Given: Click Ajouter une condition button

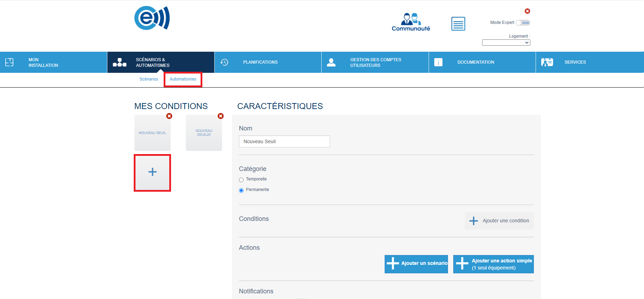Looking at the screenshot, I should click(499, 221).
